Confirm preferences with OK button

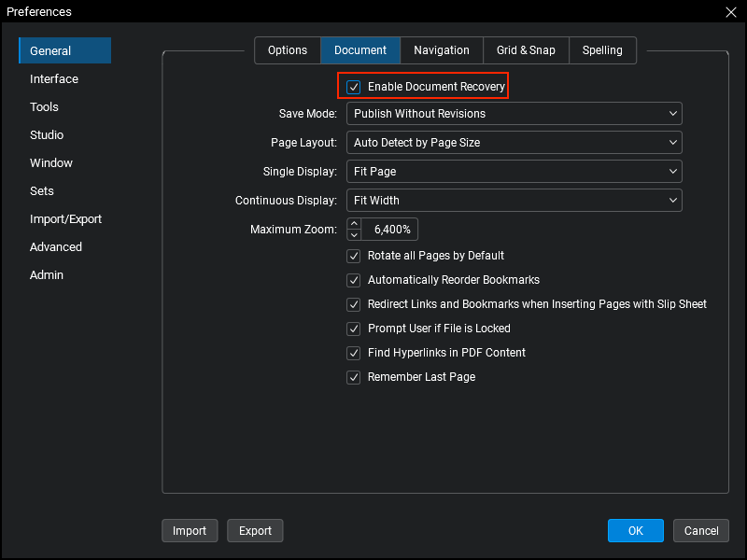click(x=635, y=530)
